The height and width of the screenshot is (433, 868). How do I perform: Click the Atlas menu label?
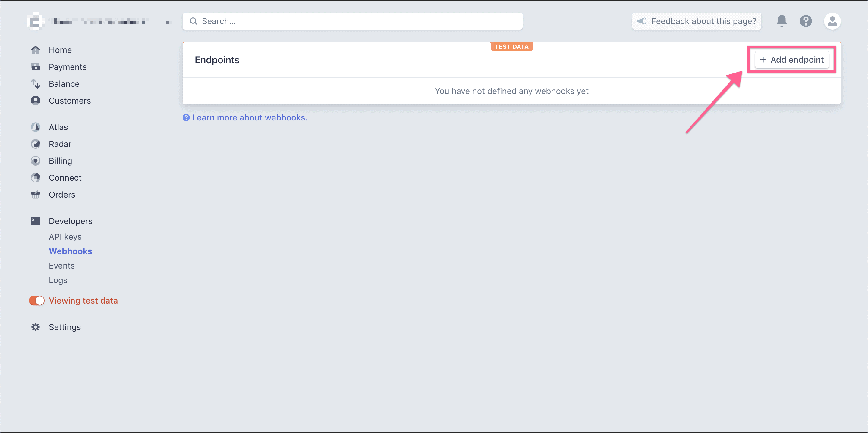click(58, 127)
